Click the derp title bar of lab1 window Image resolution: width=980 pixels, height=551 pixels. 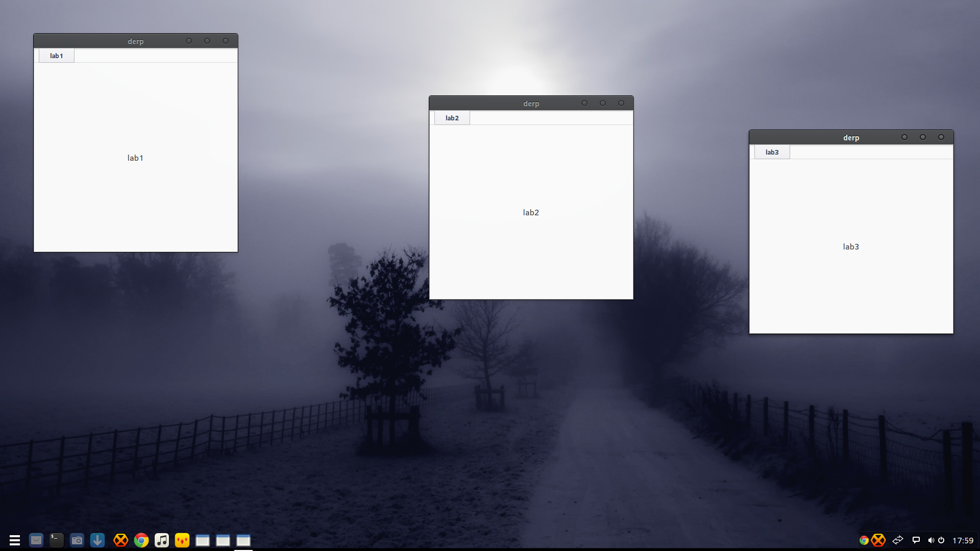point(136,41)
